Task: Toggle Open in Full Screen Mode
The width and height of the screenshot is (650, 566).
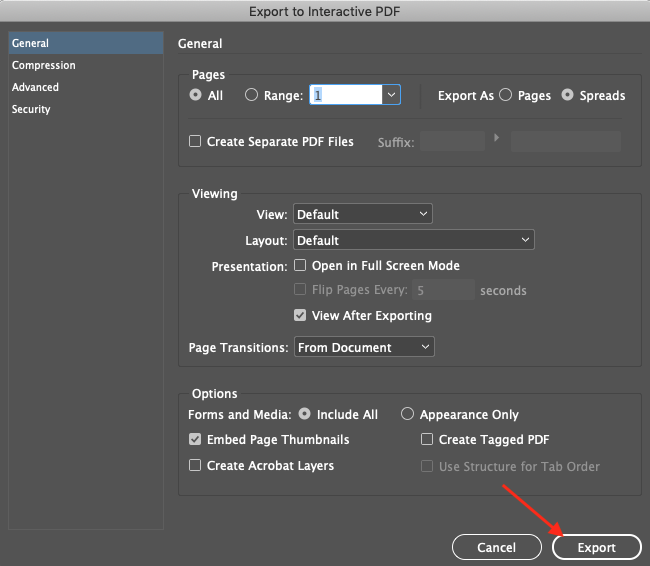Action: pyautogui.click(x=300, y=266)
